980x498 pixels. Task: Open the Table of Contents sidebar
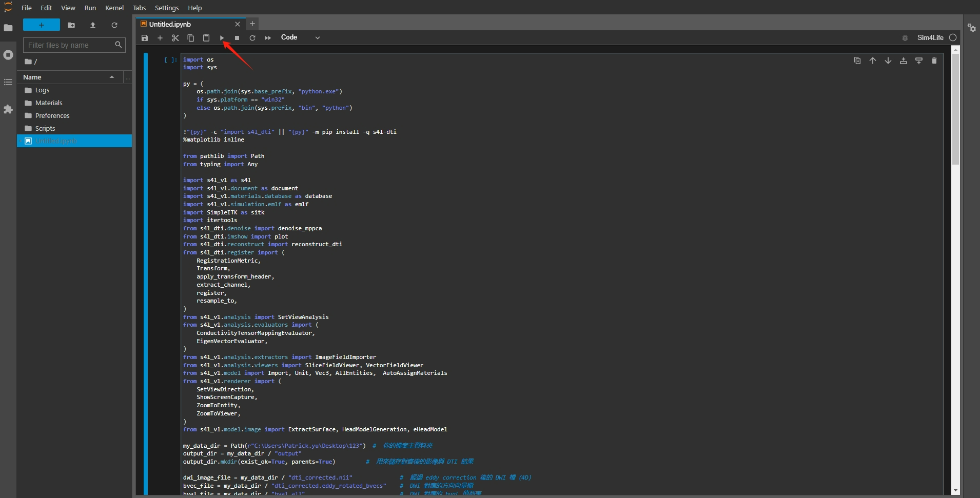pos(8,82)
